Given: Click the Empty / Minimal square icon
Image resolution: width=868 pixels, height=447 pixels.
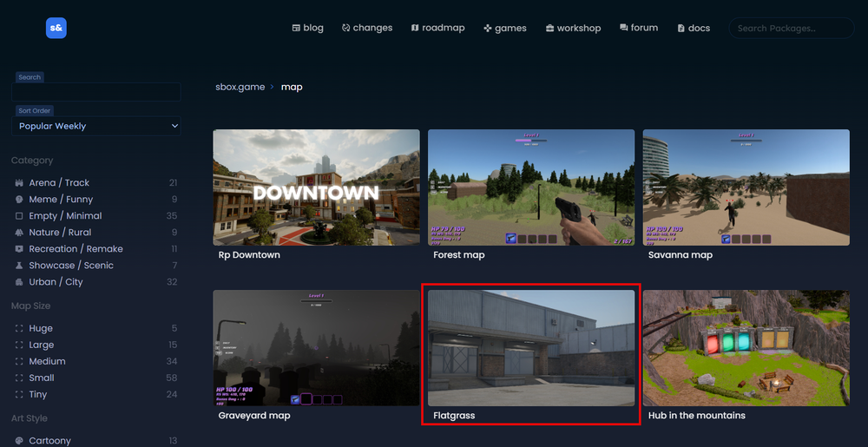Looking at the screenshot, I should tap(19, 216).
